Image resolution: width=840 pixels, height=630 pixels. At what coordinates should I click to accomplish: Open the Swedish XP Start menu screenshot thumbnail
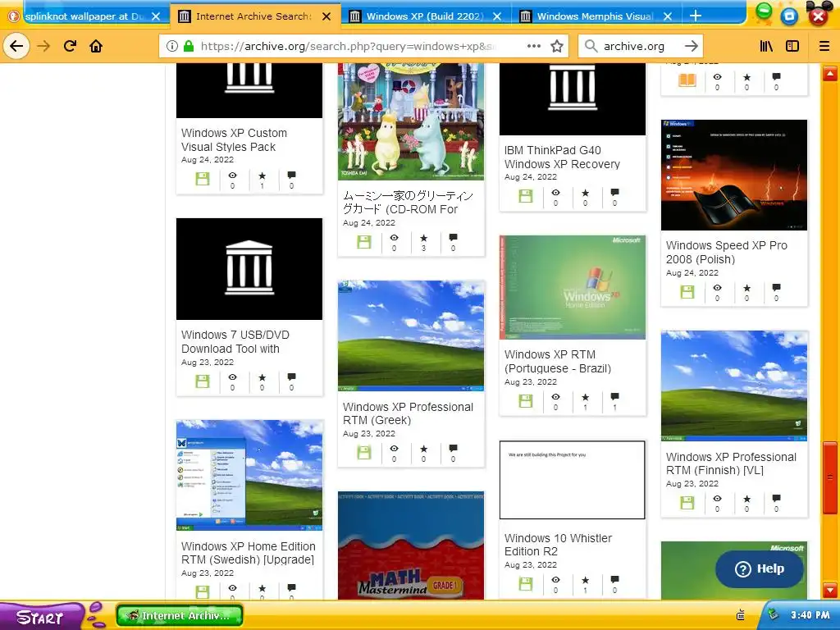tap(249, 475)
